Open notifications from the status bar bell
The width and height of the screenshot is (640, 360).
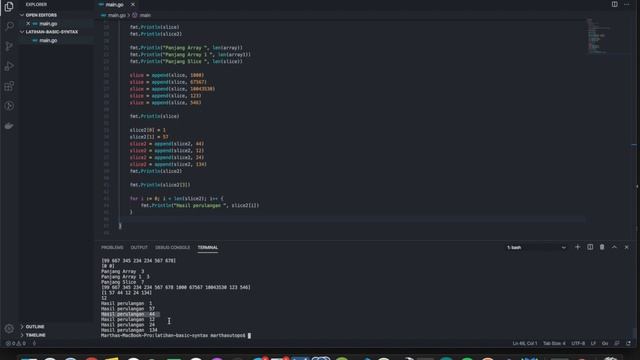tap(629, 343)
